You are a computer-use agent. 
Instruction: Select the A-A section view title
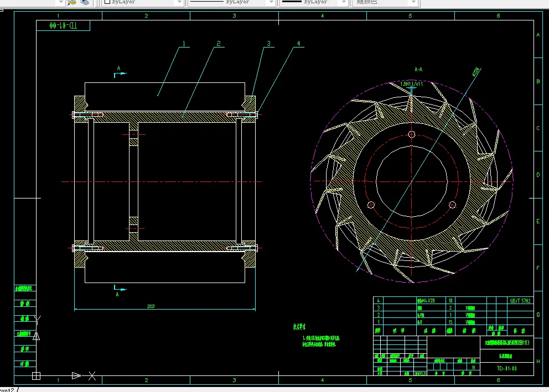coord(418,69)
